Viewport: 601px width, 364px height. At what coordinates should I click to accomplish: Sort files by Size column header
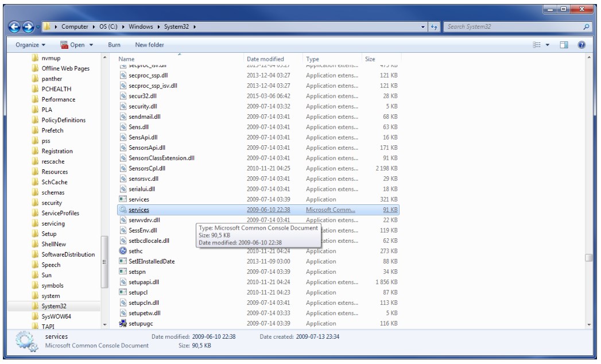[x=370, y=59]
